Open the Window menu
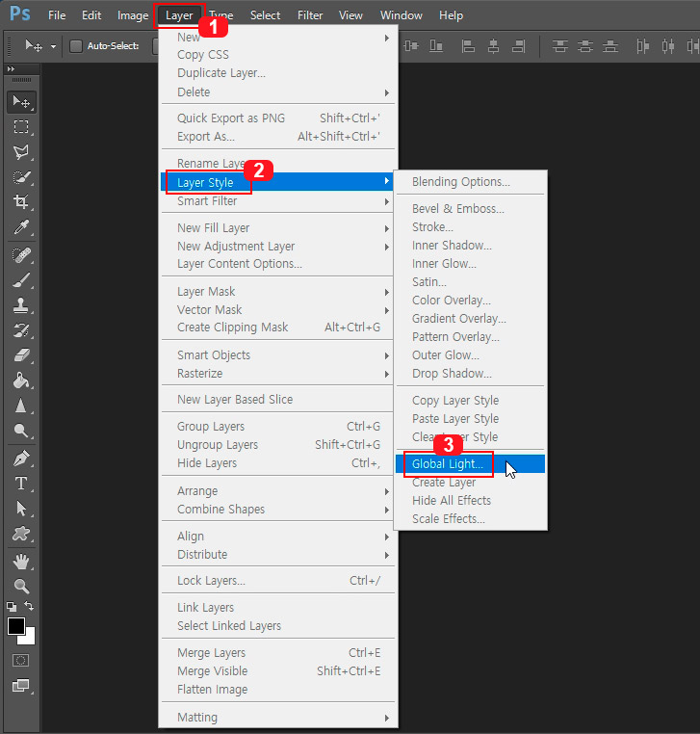700x734 pixels. tap(401, 15)
